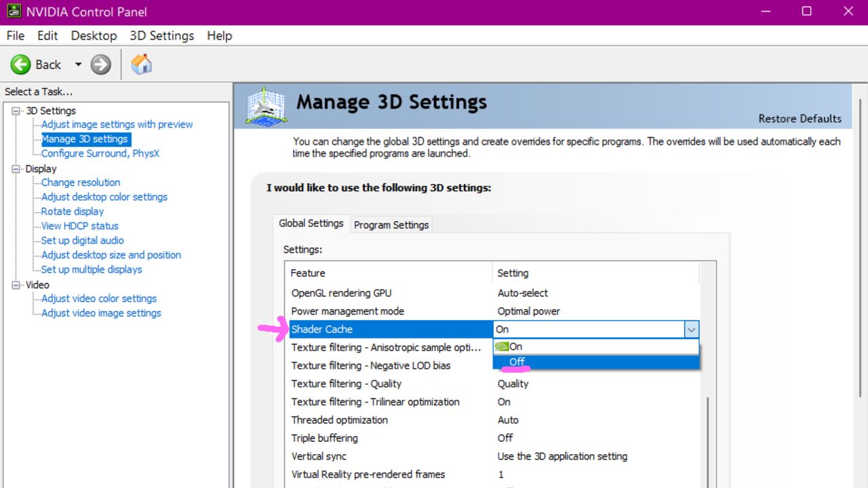Image resolution: width=868 pixels, height=488 pixels.
Task: Choose Off in Shader Cache dropdown
Action: [596, 362]
